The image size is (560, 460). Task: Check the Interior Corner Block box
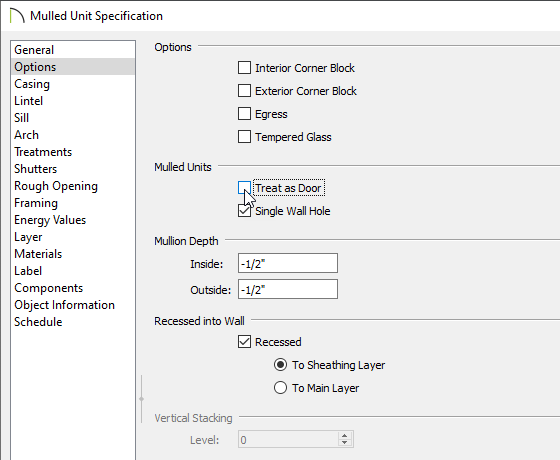[244, 68]
